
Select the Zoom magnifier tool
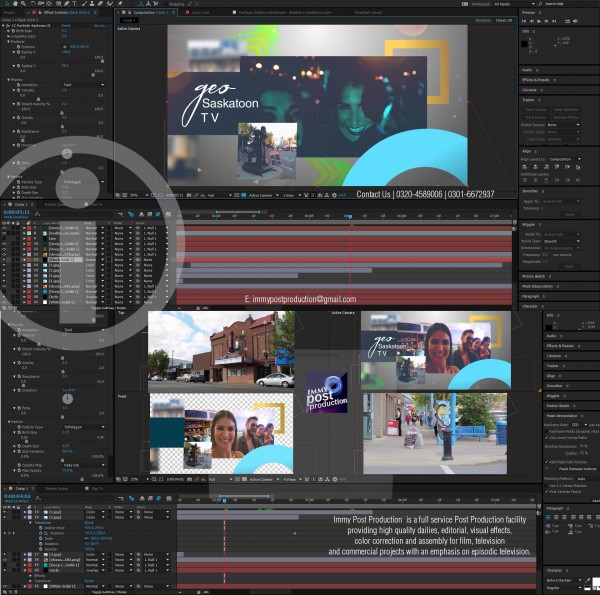23,3
